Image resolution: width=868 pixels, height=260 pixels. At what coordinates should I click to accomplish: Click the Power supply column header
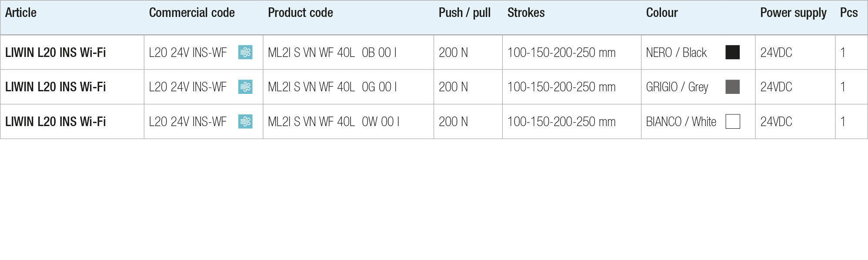tap(793, 13)
